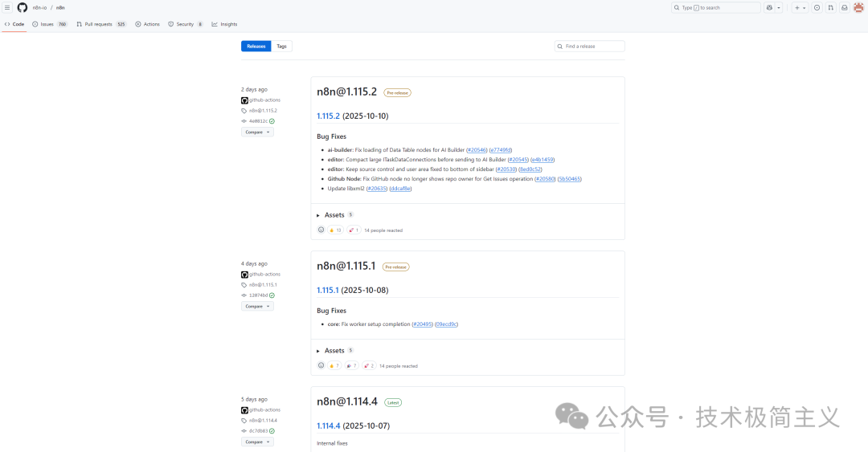The image size is (868, 452).
Task: Focus the 'Type / to search' field
Action: click(716, 8)
